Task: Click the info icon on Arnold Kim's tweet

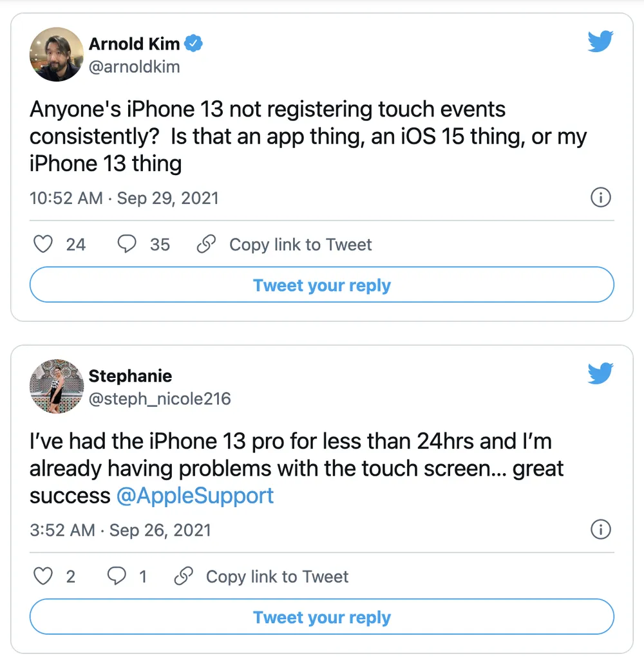Action: coord(600,198)
